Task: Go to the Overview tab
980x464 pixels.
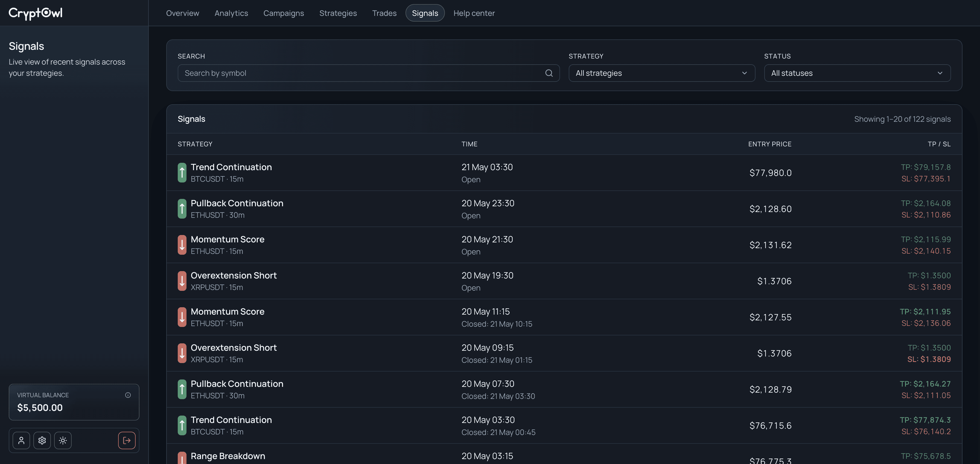Action: tap(183, 13)
